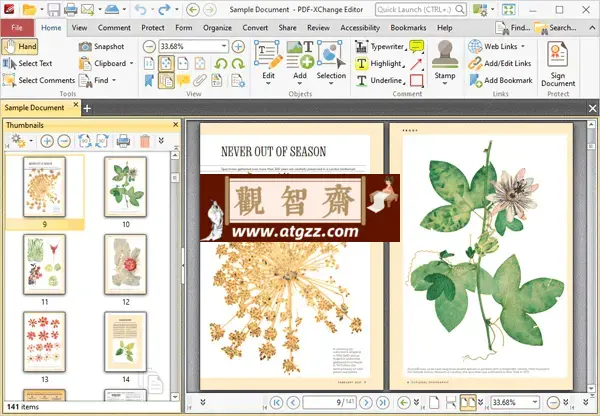Click Sign Document

point(558,64)
